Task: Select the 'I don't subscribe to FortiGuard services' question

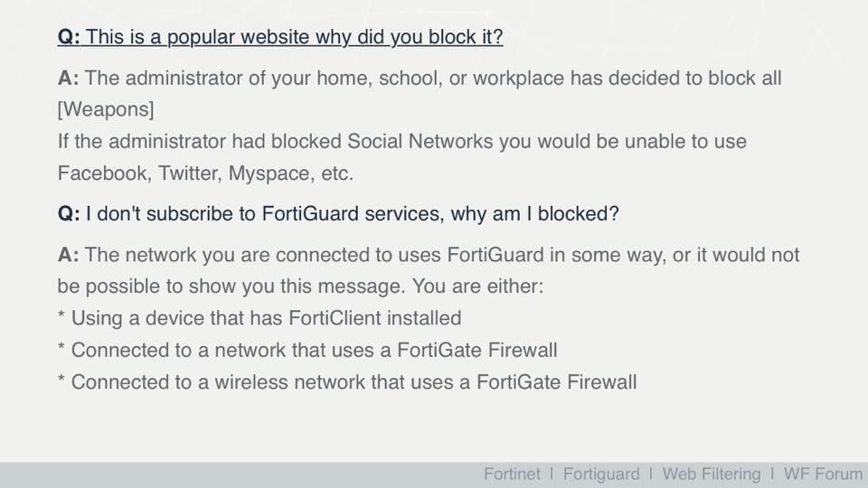Action: 338,213
